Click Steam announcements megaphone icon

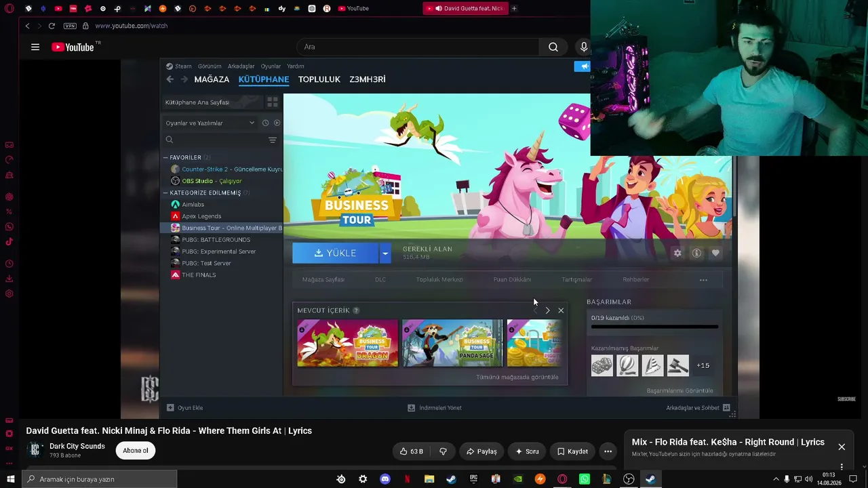(x=583, y=66)
